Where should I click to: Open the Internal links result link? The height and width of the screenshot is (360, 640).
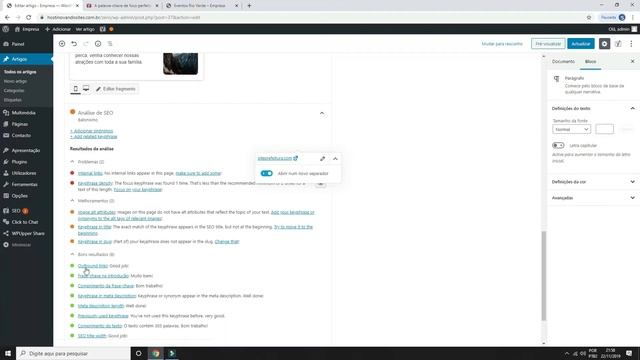90,173
